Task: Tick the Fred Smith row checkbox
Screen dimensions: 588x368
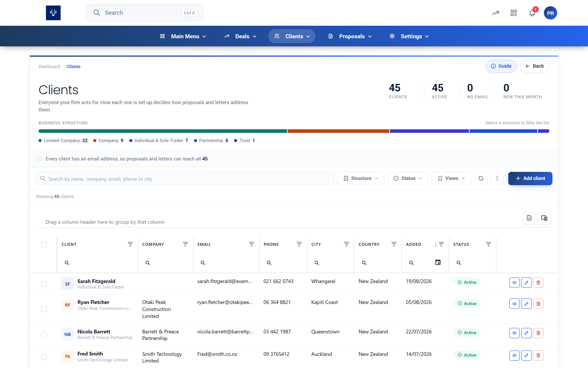Action: click(44, 357)
